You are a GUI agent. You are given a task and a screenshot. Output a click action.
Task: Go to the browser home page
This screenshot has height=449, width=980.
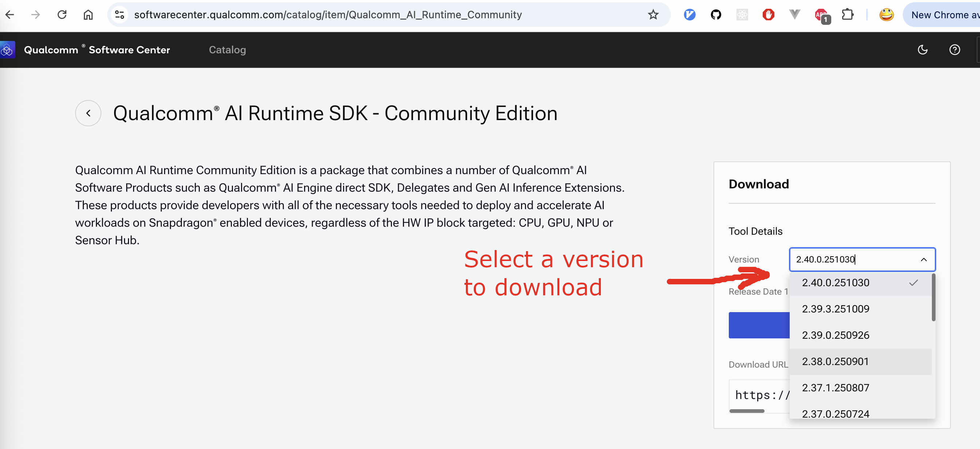88,15
